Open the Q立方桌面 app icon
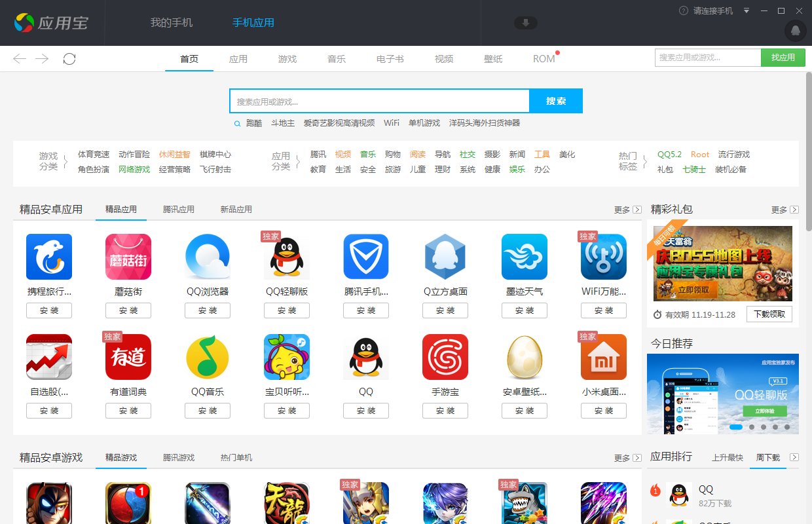Screen dimensions: 812x524 (445, 257)
